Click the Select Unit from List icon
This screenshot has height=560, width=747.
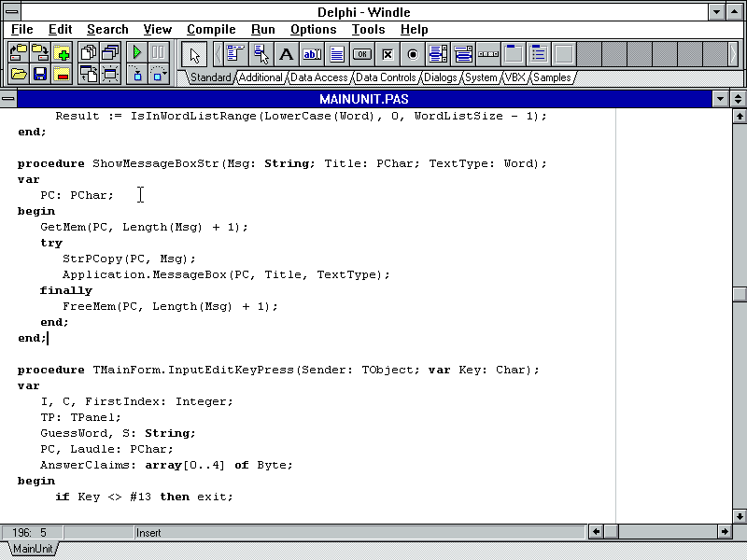pyautogui.click(x=88, y=53)
